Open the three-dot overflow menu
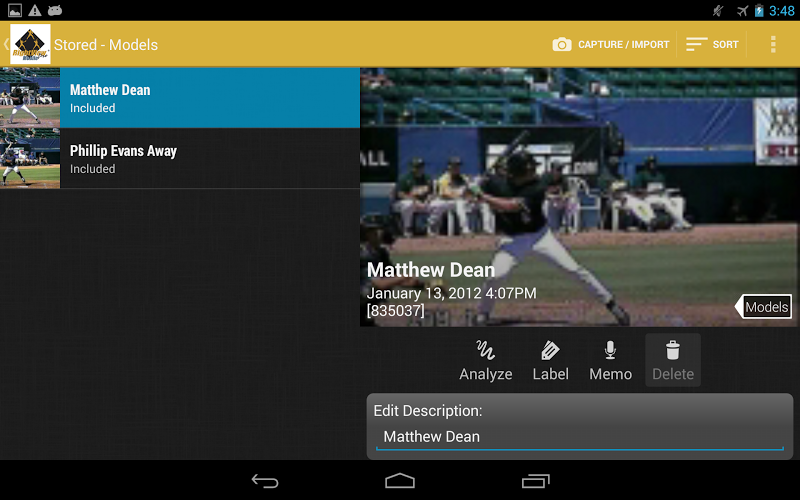800x500 pixels. pos(773,44)
